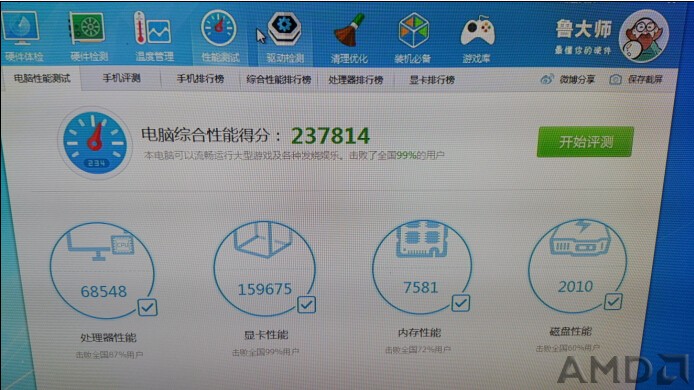The width and height of the screenshot is (694, 390).
Task: Open the 温度管理 temperature management icon
Action: pyautogui.click(x=154, y=36)
